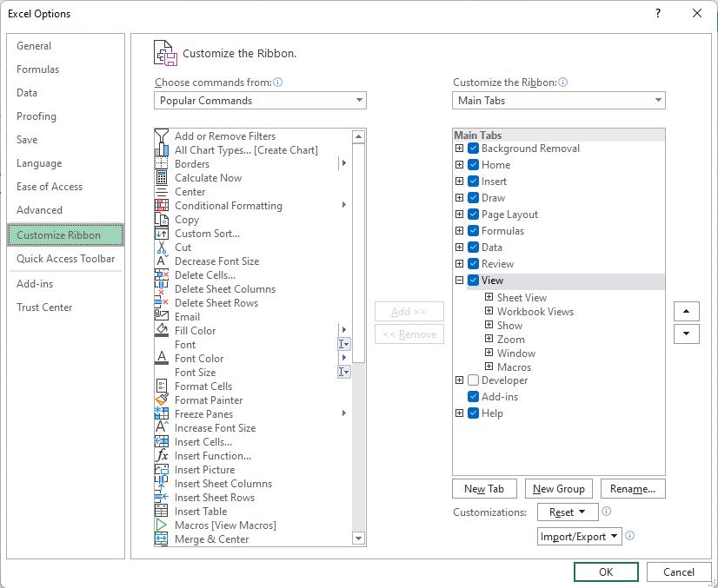
Task: Click the Delete Sheet Columns icon
Action: coord(161,288)
